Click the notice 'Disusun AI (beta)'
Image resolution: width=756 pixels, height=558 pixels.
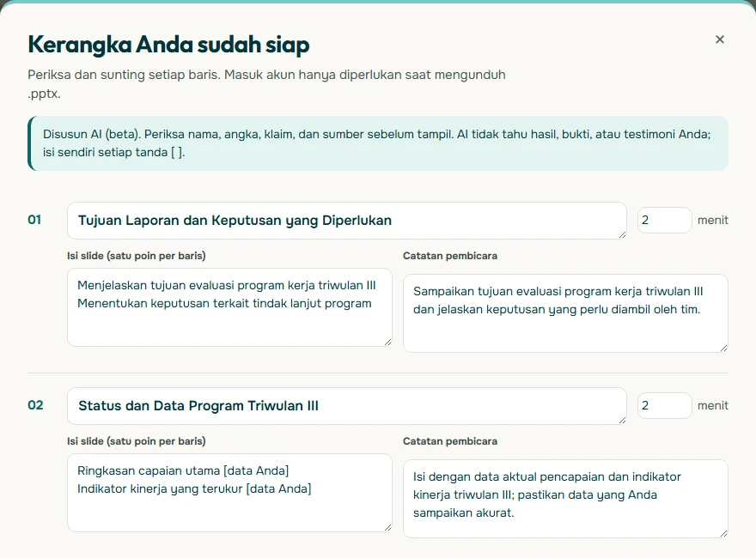click(x=378, y=143)
